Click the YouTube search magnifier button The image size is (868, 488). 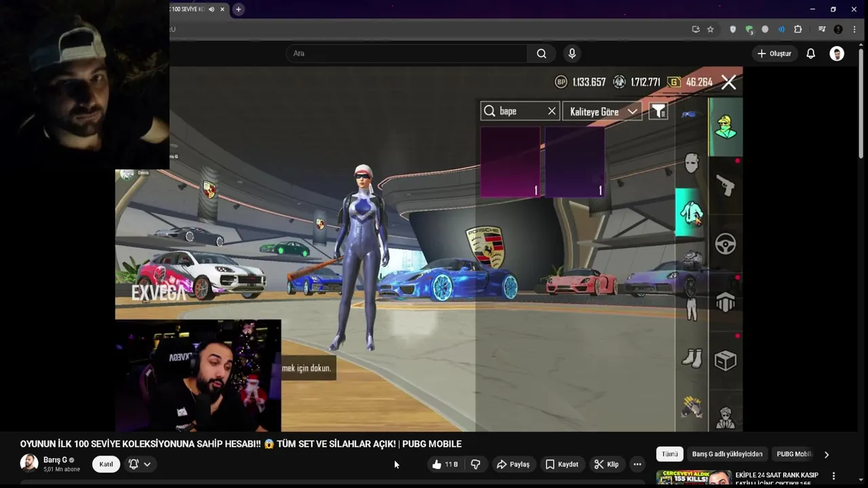point(541,54)
